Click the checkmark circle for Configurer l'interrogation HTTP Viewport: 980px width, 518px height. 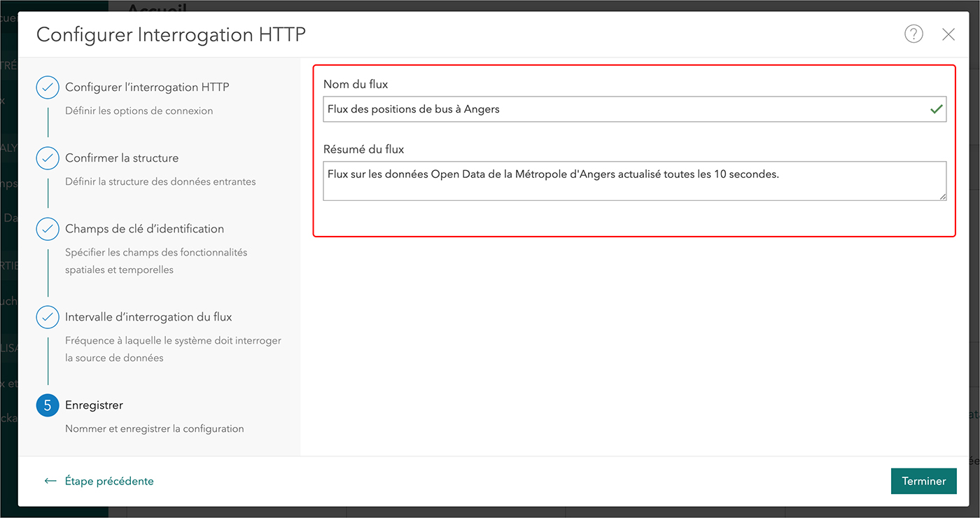[x=48, y=87]
